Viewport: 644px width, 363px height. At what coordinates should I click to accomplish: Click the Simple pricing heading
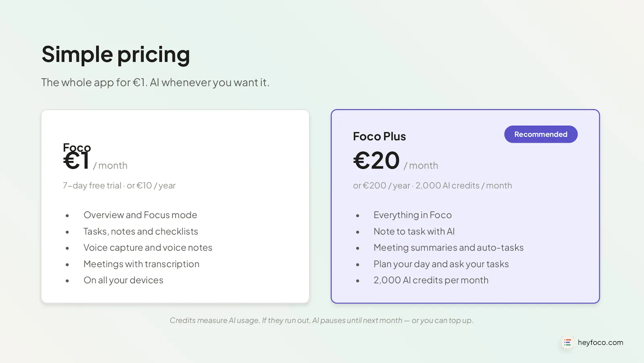click(116, 54)
